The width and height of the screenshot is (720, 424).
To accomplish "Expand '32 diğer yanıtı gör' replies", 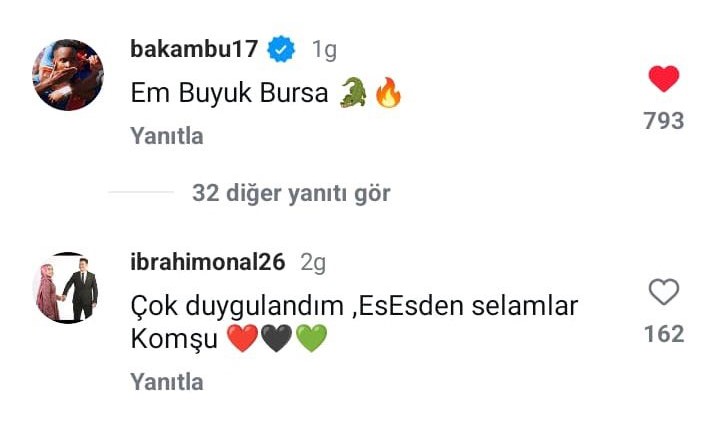I will [x=291, y=193].
